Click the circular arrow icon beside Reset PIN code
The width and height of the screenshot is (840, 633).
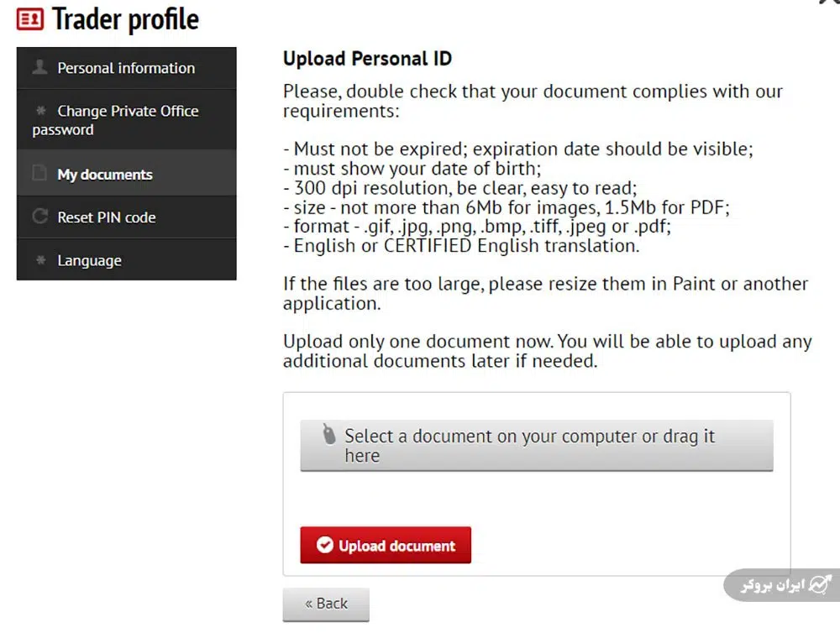[39, 217]
